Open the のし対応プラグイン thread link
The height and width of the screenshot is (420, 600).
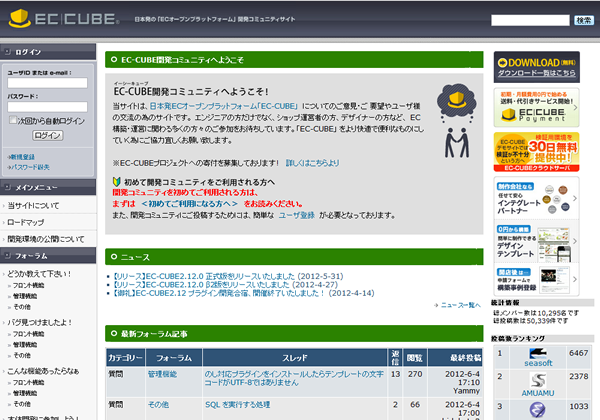pyautogui.click(x=294, y=378)
